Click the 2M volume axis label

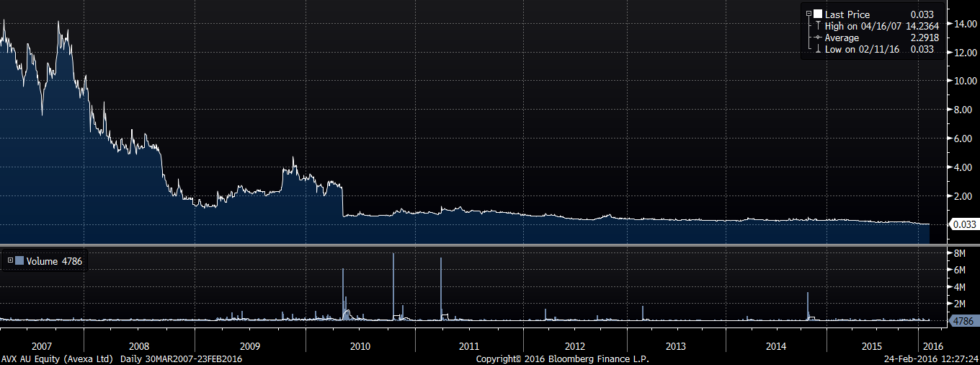(959, 304)
